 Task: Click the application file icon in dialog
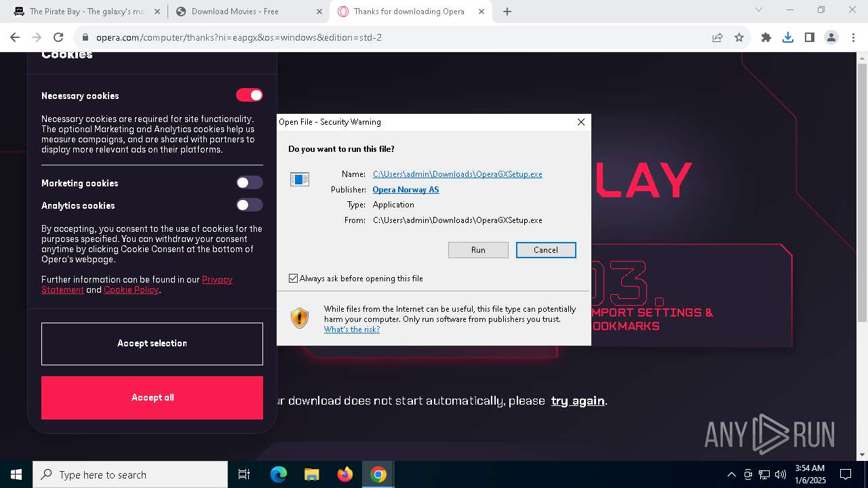click(x=300, y=179)
